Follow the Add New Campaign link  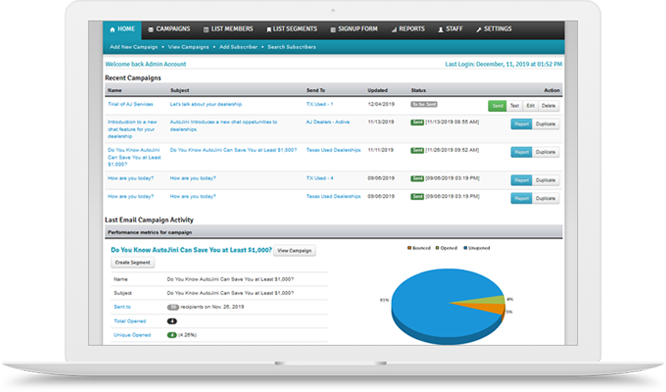(x=134, y=47)
